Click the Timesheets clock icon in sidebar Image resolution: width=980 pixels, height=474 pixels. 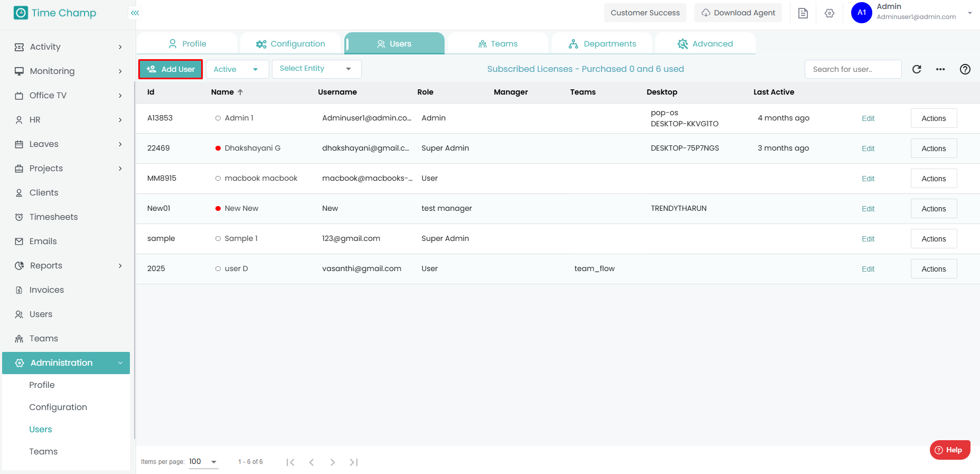(19, 217)
